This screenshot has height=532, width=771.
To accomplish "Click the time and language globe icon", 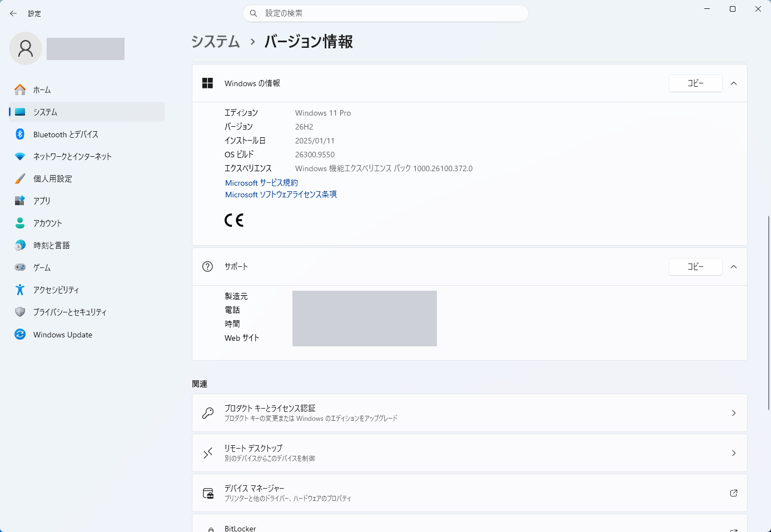I will tap(20, 245).
